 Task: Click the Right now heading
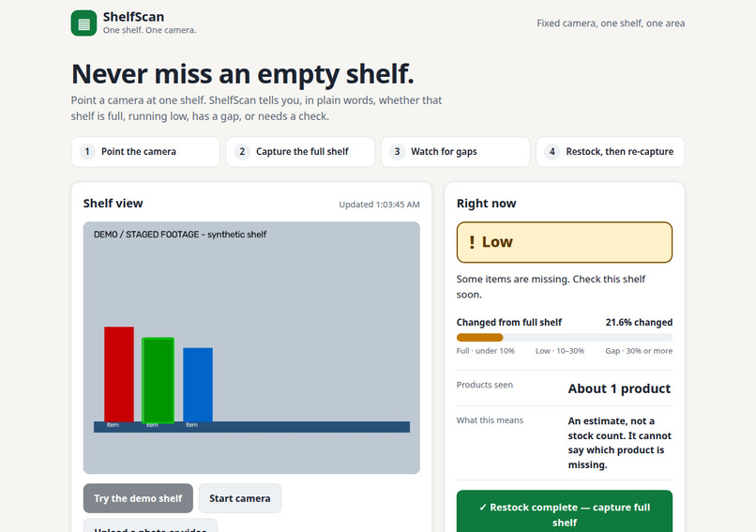[x=486, y=204]
